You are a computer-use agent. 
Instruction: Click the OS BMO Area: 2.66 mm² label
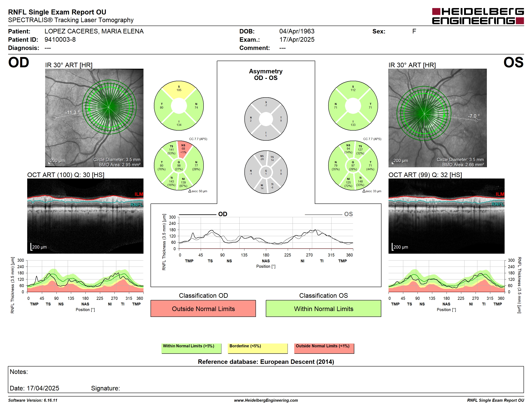[463, 165]
